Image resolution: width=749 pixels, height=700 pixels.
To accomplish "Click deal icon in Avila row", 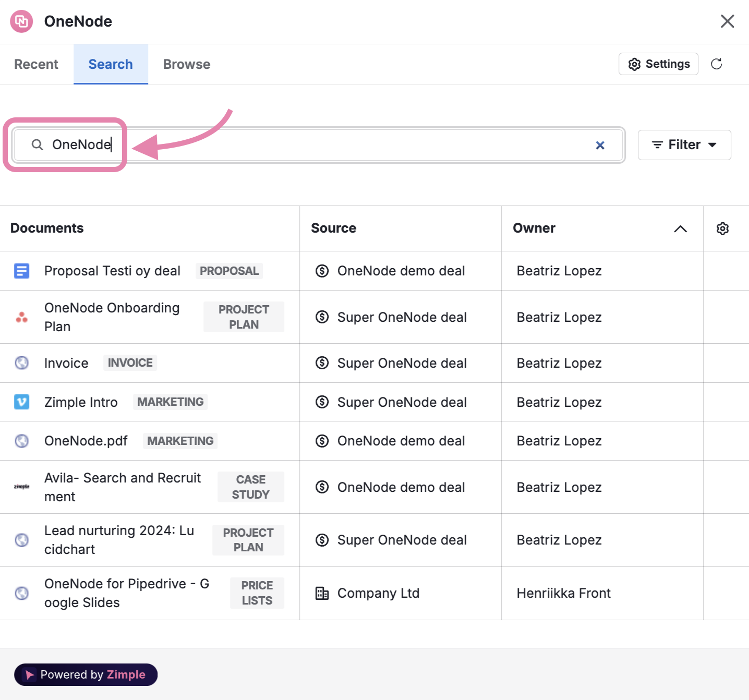I will pyautogui.click(x=322, y=487).
